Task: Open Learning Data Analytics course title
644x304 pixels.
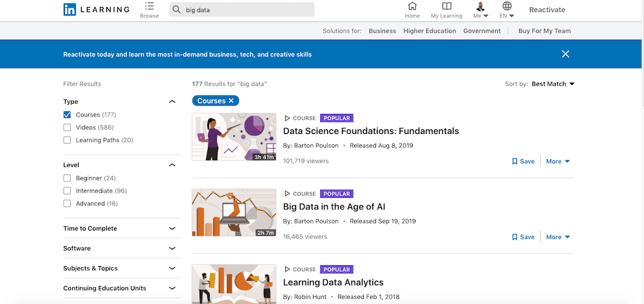Action: pyautogui.click(x=333, y=283)
